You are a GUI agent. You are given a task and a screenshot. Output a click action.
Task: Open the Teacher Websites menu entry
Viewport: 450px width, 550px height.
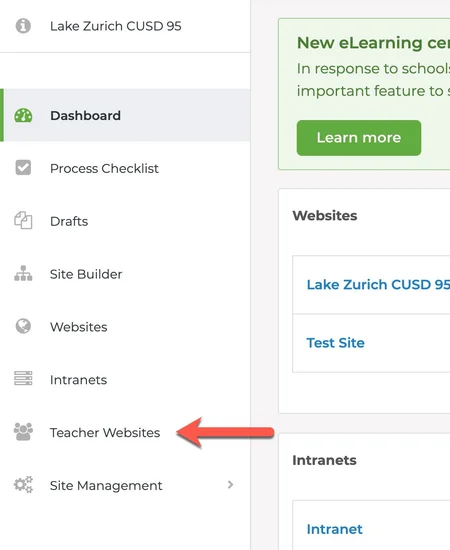tap(125, 432)
